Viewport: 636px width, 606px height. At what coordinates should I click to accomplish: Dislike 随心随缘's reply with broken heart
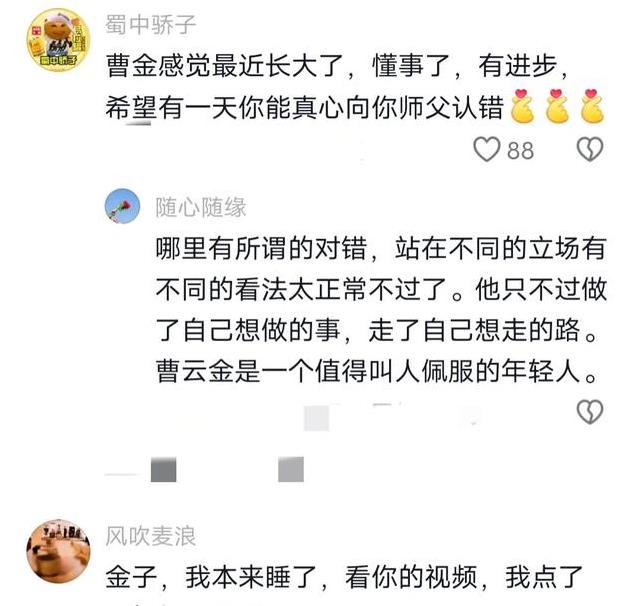[x=590, y=412]
